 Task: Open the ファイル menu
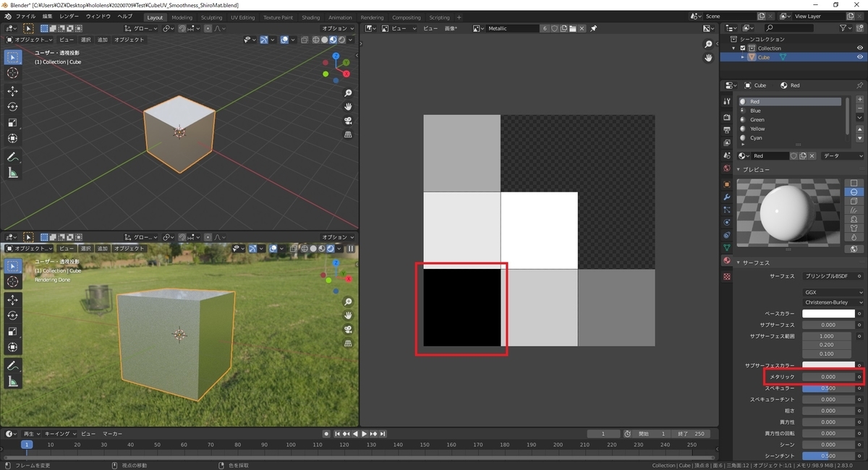25,16
